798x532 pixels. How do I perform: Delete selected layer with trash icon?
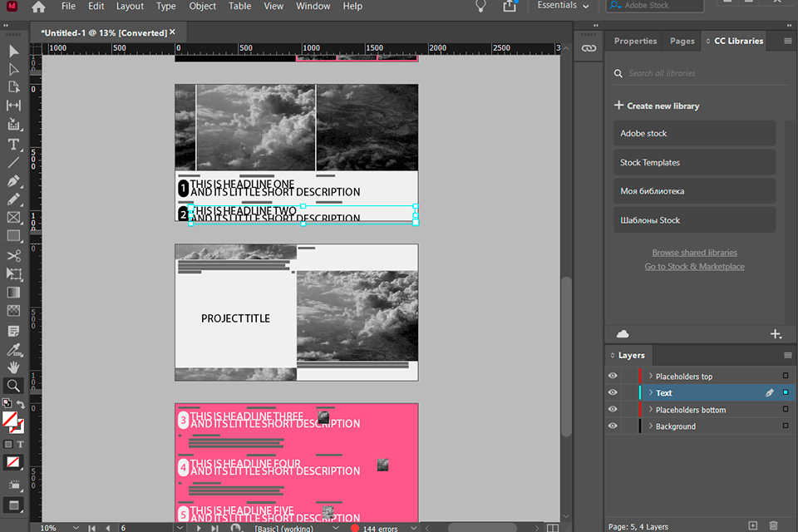pos(774,525)
